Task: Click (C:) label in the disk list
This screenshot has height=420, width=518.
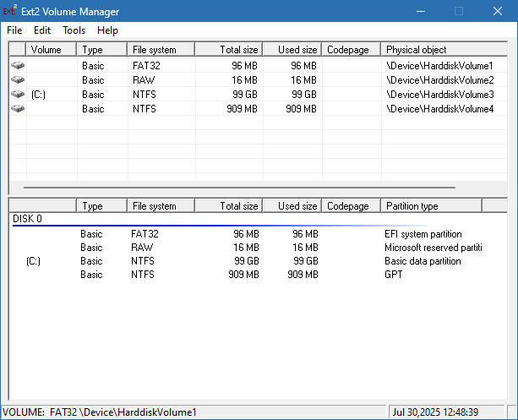Action: (x=33, y=261)
